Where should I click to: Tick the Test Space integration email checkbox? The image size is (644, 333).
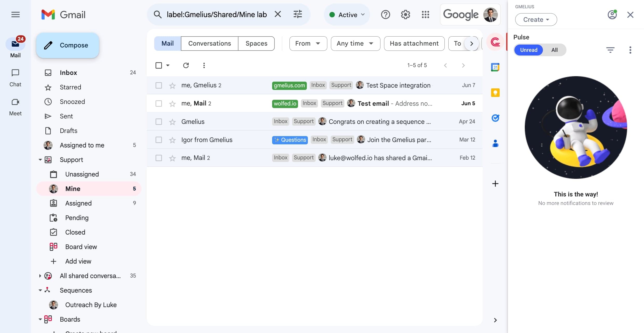[159, 85]
